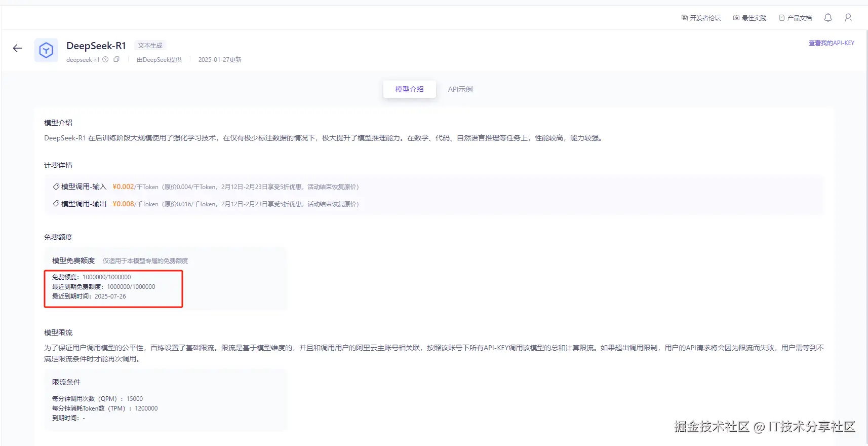868x446 pixels.
Task: Click the 2025-01-27更新 date text
Action: click(x=220, y=59)
